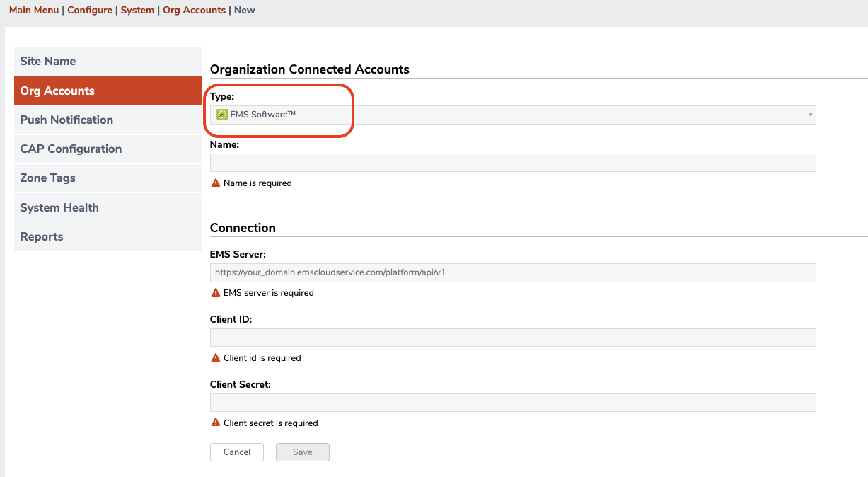This screenshot has width=868, height=477.
Task: Open Push Notification settings
Action: point(108,120)
